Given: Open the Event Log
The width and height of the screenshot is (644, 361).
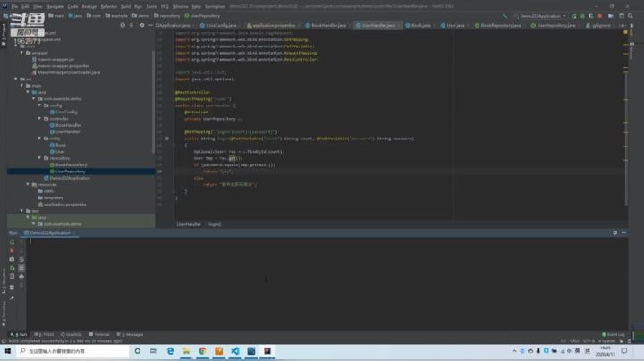Looking at the screenshot, I should click(x=614, y=334).
